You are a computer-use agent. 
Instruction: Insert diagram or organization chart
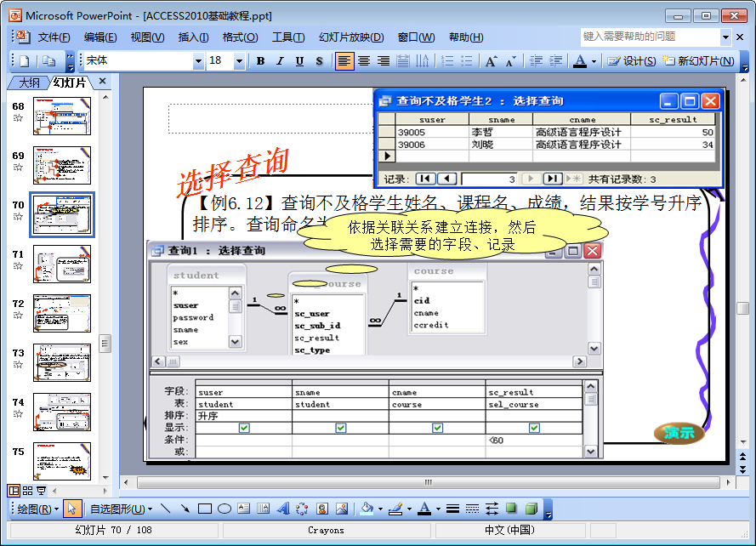coord(302,509)
